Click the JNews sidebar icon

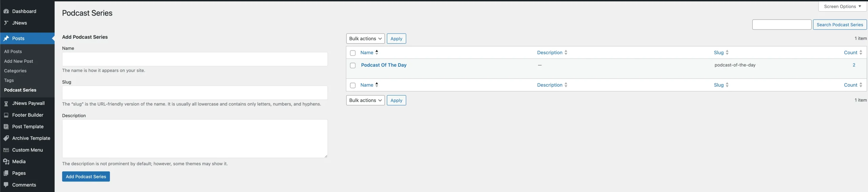coord(6,23)
